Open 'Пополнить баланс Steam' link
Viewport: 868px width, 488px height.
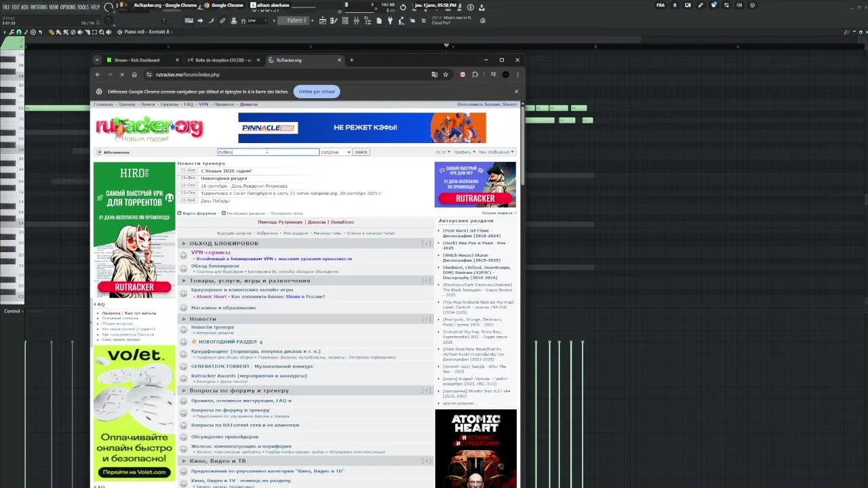point(487,104)
